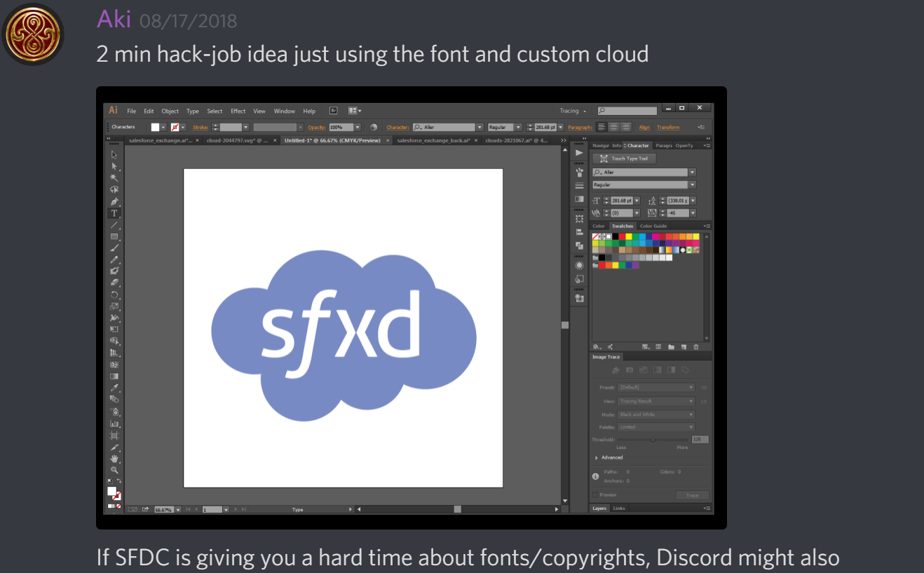Select the Direct Selection tool
924x573 pixels.
pyautogui.click(x=114, y=166)
